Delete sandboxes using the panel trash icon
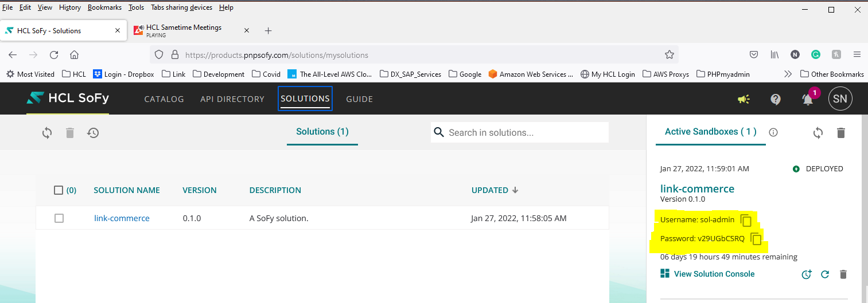 tap(841, 133)
